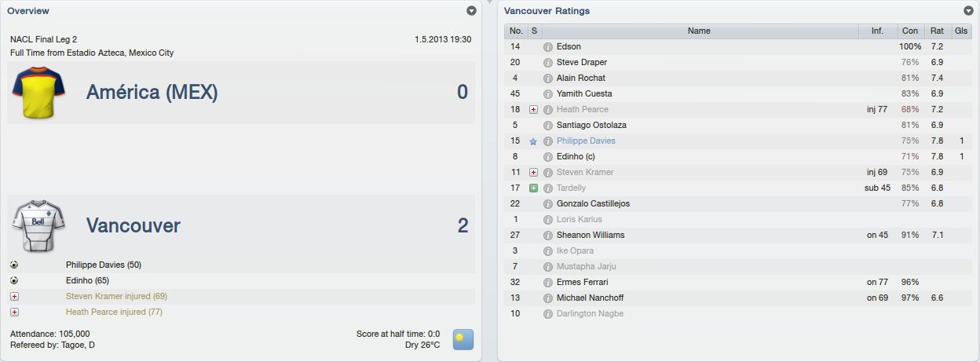The image size is (980, 362).
Task: Click the sunny weather icon
Action: pos(463,339)
